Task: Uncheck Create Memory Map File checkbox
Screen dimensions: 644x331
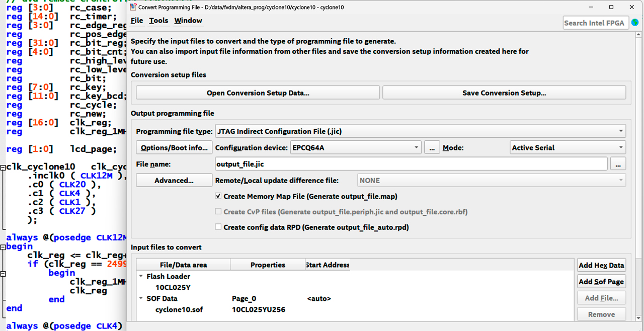Action: [x=218, y=196]
